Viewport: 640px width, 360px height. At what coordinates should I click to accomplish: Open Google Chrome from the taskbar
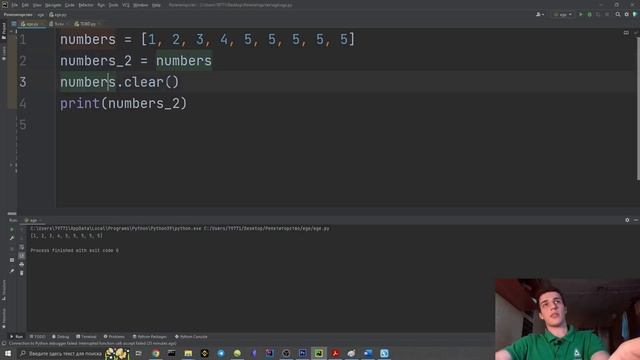(156, 353)
